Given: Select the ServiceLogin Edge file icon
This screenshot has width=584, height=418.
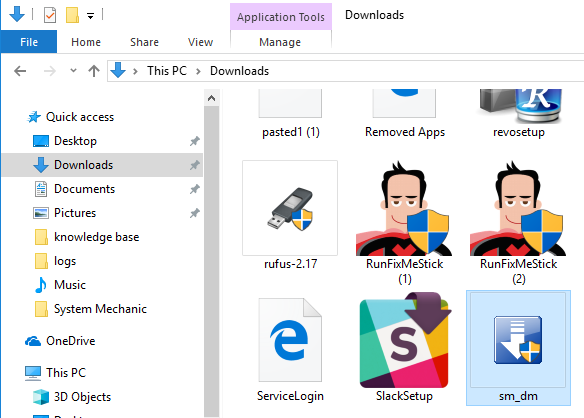Looking at the screenshot, I should (290, 340).
